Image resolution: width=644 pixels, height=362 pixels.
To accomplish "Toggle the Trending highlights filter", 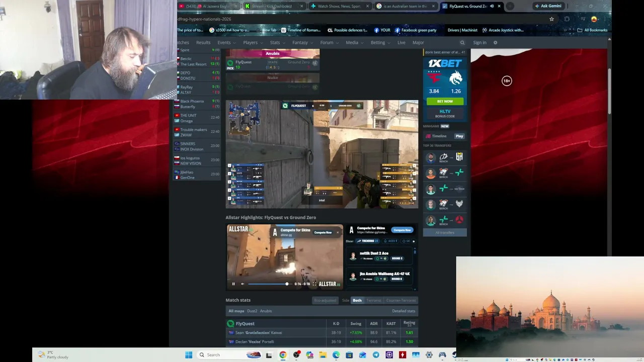I will pos(368,241).
